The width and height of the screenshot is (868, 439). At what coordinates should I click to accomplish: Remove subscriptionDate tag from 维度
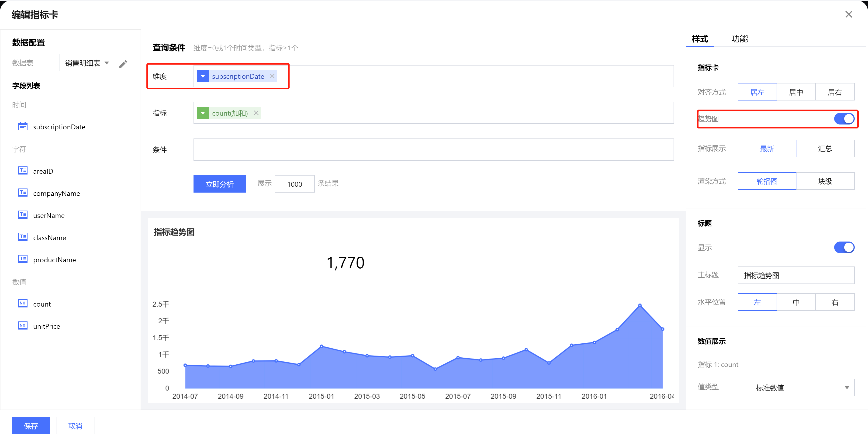(x=272, y=76)
